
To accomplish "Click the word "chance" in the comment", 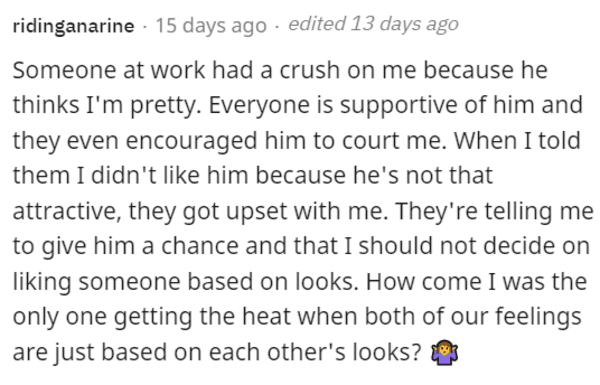I will coord(200,246).
